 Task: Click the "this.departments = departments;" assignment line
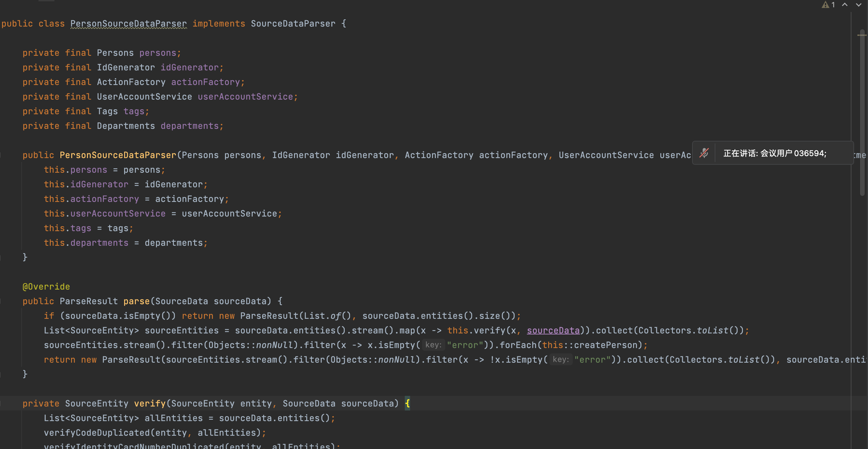[x=126, y=243]
